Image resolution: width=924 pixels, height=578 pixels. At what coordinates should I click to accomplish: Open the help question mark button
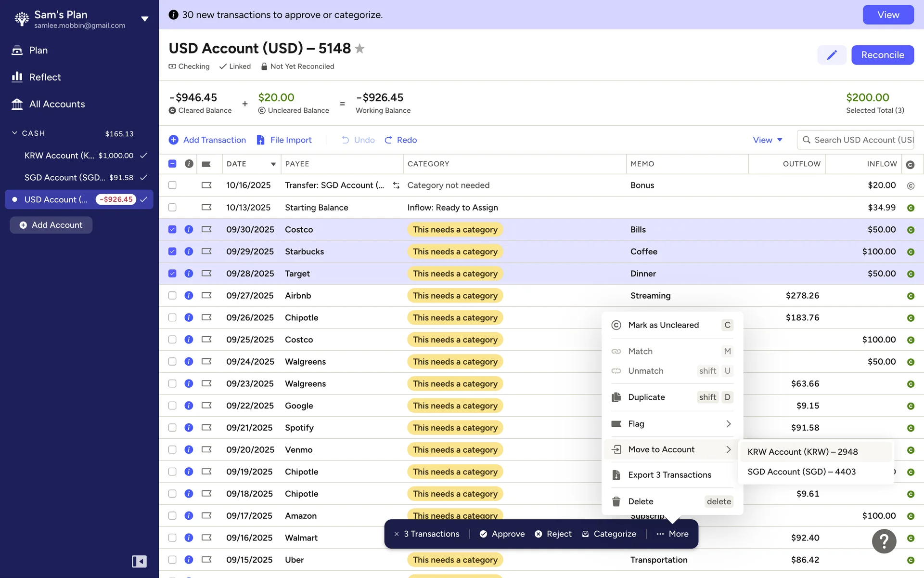pos(884,541)
